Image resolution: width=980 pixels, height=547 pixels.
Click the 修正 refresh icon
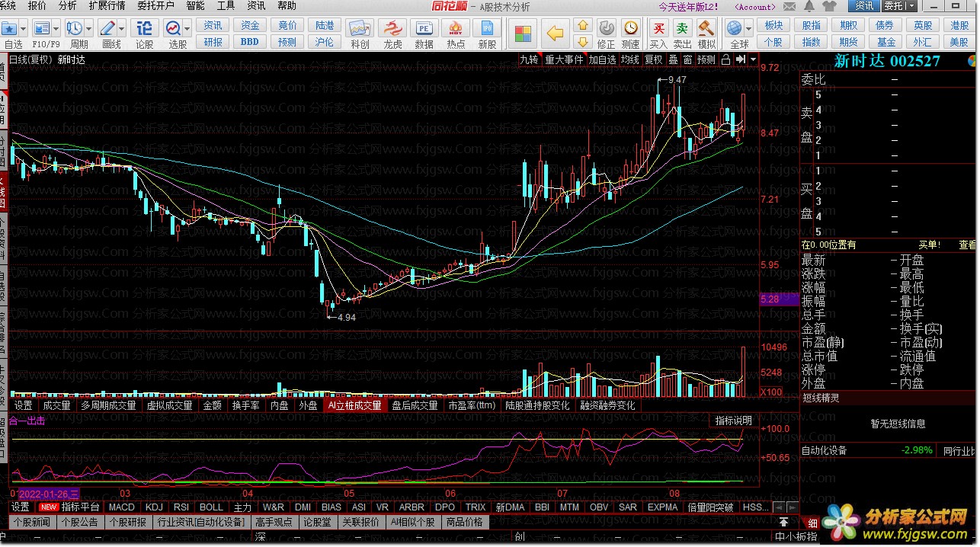606,28
